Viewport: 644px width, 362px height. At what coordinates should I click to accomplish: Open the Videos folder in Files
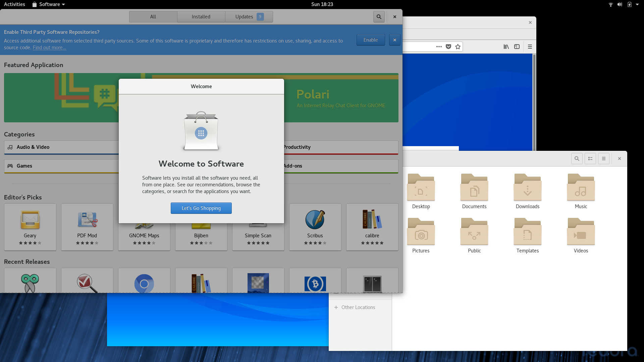click(x=581, y=236)
